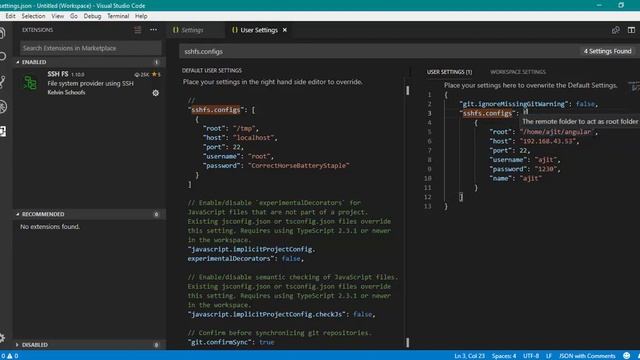Open Source Control view in activity bar

coord(2,82)
